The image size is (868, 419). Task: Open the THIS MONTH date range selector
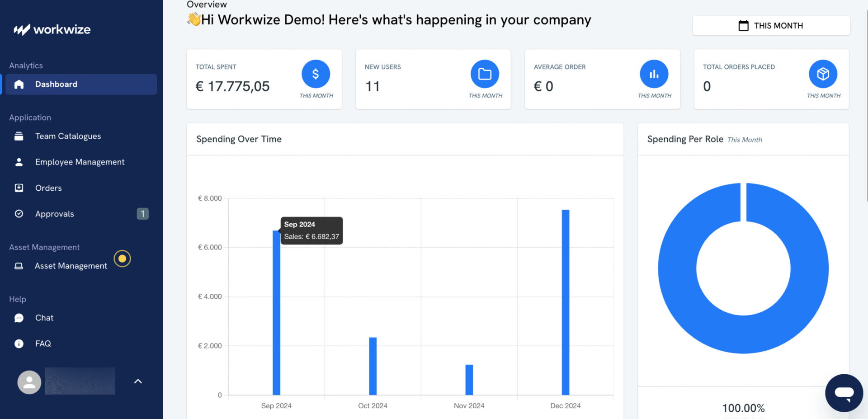[x=771, y=26]
